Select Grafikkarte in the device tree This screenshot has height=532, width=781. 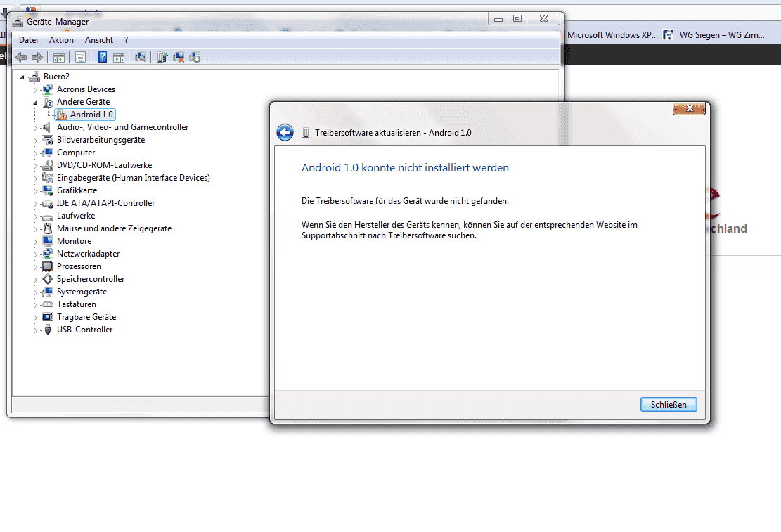[77, 190]
